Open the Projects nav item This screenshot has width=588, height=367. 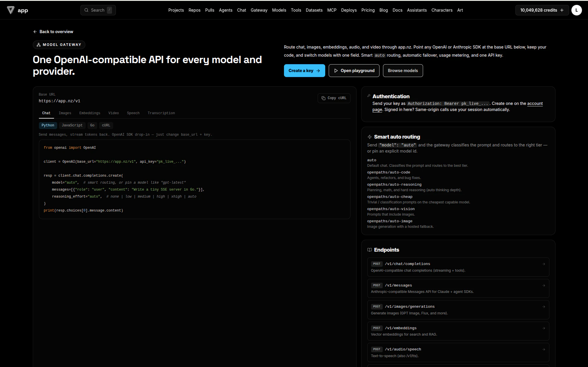point(176,10)
